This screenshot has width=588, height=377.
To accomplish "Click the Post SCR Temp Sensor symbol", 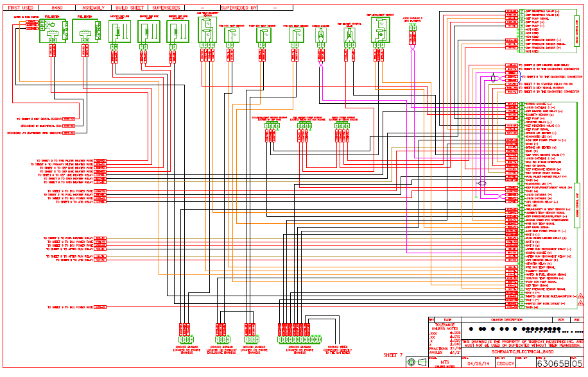I will [264, 37].
